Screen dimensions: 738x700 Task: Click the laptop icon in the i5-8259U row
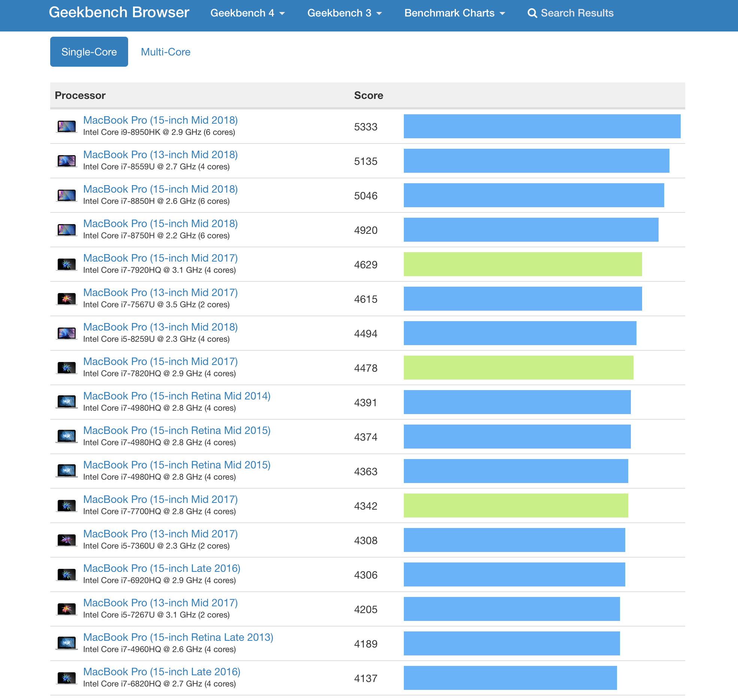[67, 334]
